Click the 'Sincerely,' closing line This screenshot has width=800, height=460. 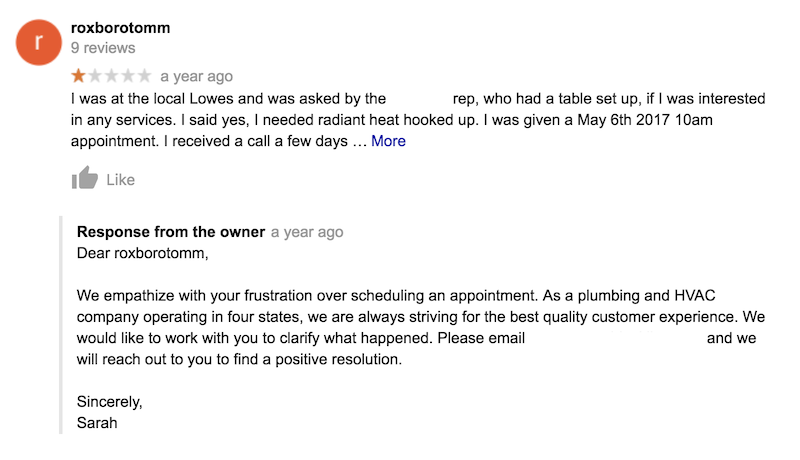point(110,402)
